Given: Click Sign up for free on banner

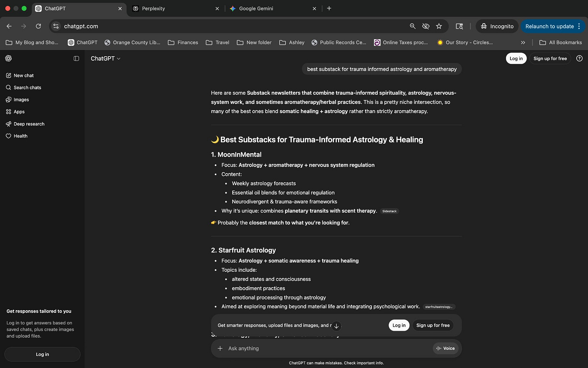Looking at the screenshot, I should point(433,326).
